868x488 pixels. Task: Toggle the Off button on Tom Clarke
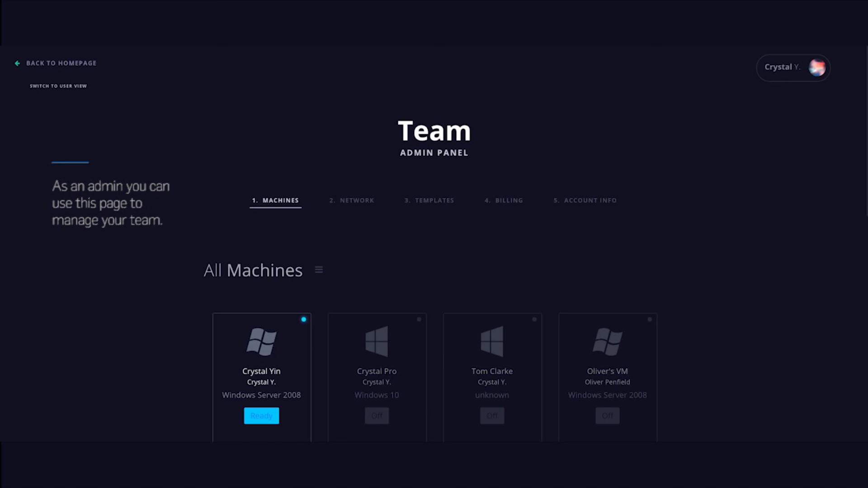coord(492,416)
